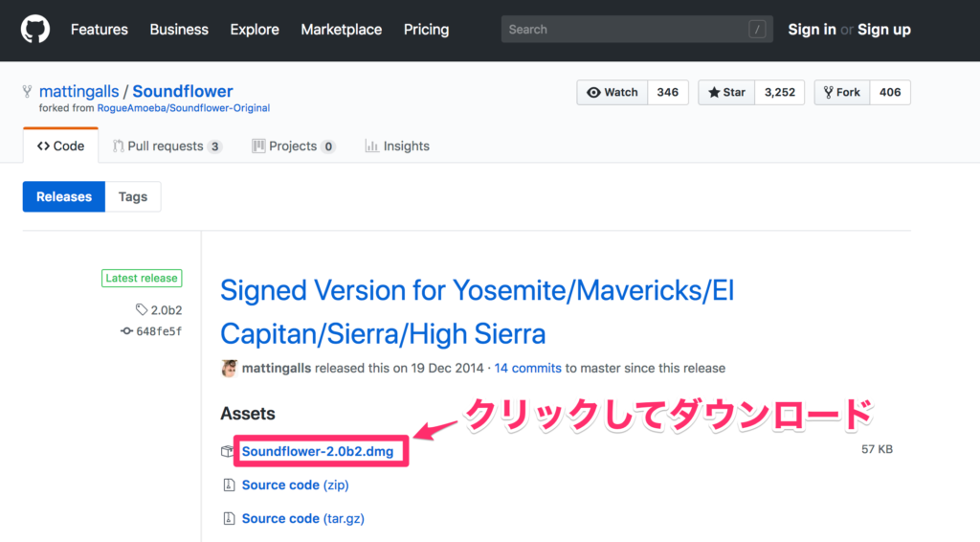Open the 346 watchers count
Viewport: 980px width, 542px height.
667,93
